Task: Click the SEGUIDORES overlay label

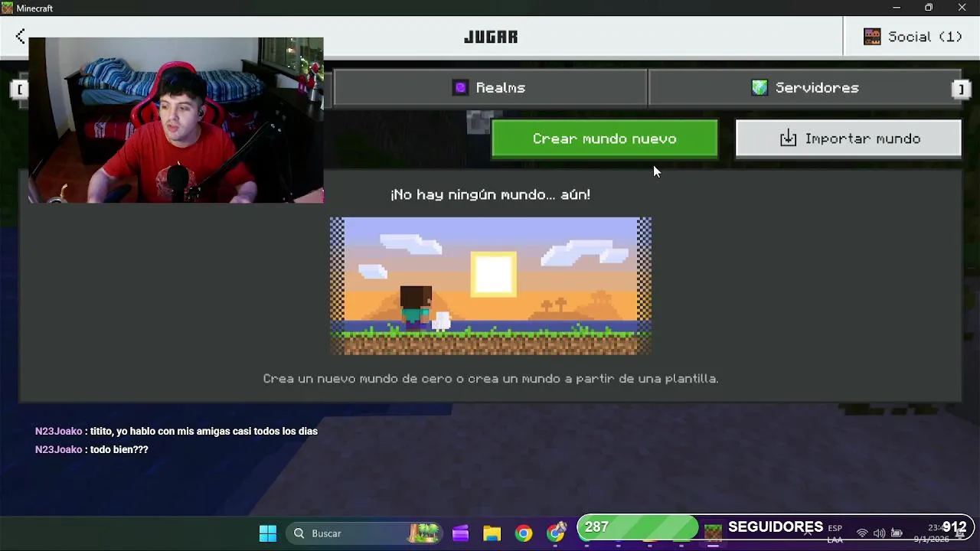Action: tap(776, 527)
